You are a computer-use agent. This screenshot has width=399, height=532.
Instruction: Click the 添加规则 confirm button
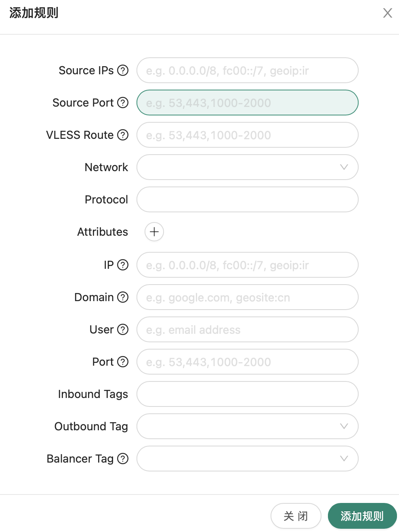[x=362, y=516]
